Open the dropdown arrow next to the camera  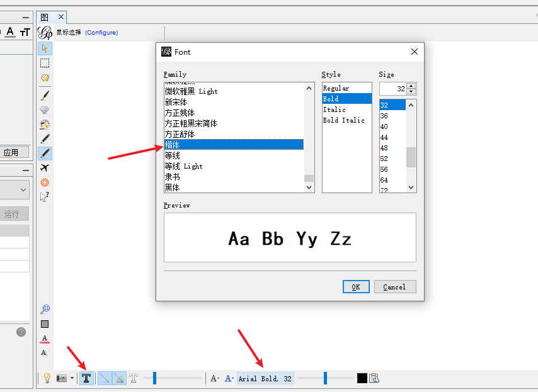tap(72, 378)
